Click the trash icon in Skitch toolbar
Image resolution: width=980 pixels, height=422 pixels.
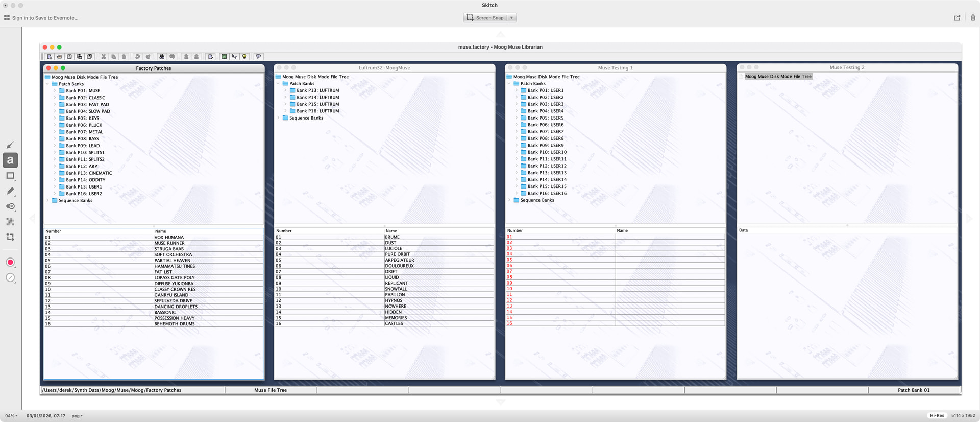click(x=973, y=18)
